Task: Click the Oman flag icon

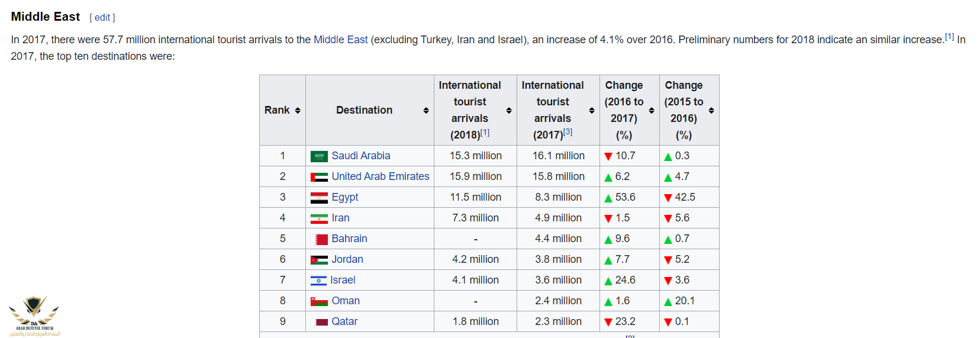Action: (319, 301)
